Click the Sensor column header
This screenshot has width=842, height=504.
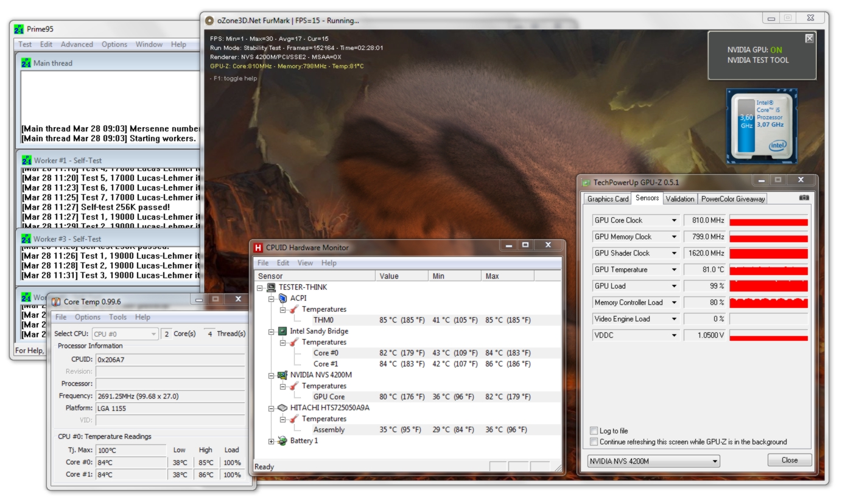click(315, 276)
